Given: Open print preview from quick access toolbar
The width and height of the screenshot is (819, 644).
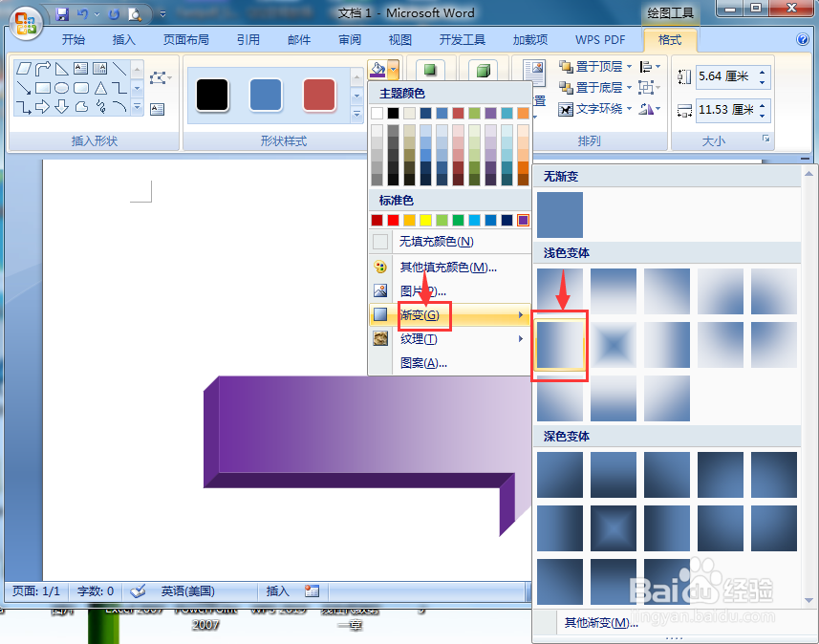Looking at the screenshot, I should point(135,14).
